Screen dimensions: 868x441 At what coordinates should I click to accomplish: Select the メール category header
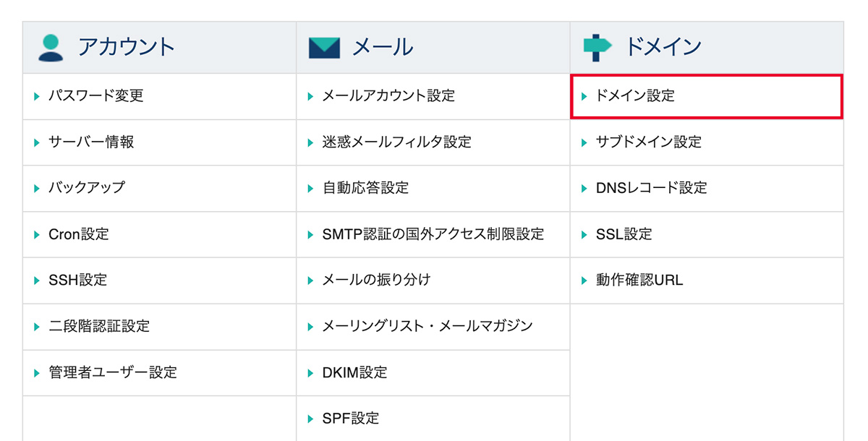382,45
